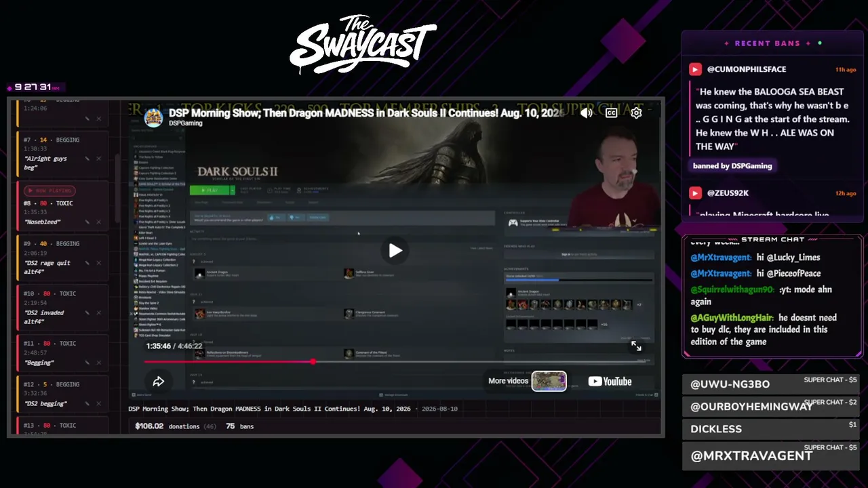868x488 pixels.
Task: Remove the DS2 invaded altf4 clip
Action: pyautogui.click(x=98, y=312)
